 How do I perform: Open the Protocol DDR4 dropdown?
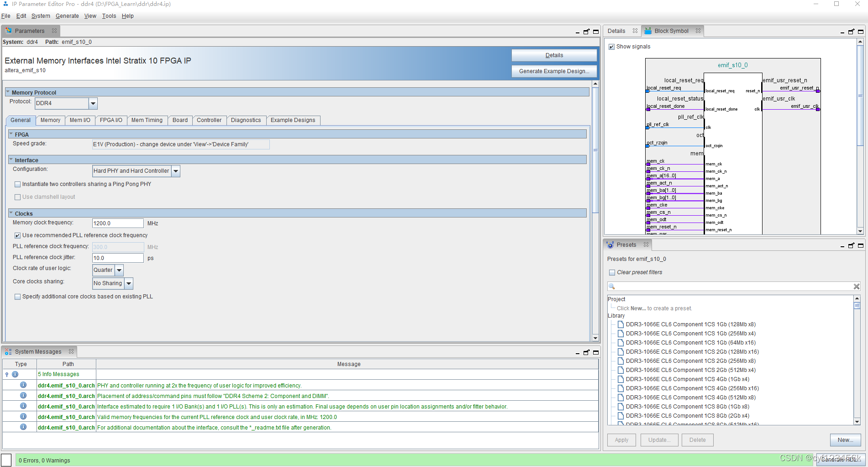(x=93, y=103)
